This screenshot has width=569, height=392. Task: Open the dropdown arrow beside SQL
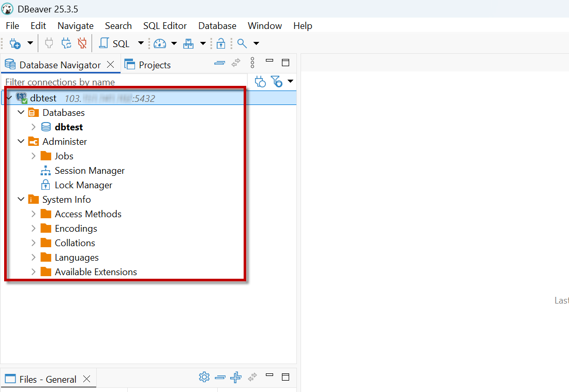point(141,43)
